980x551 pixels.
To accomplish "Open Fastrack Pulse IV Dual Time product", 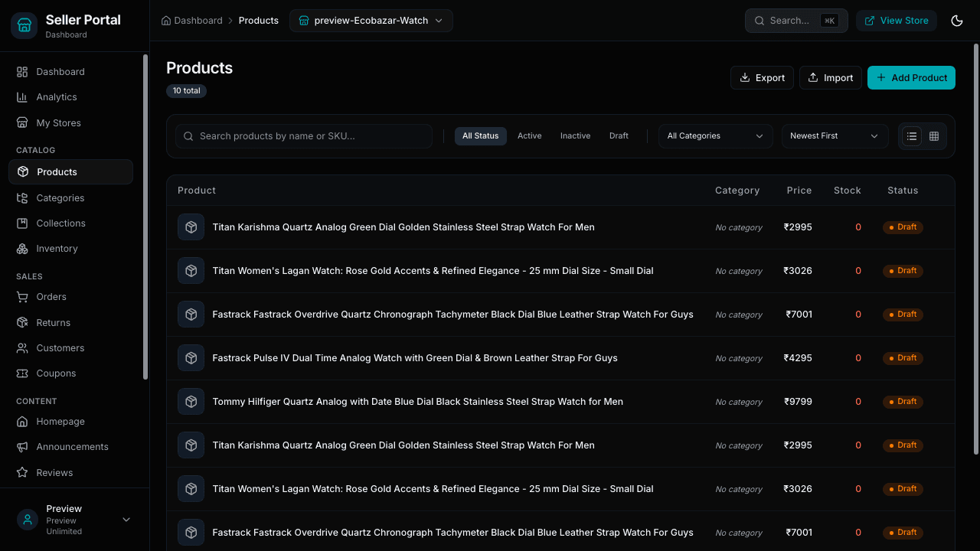I will (x=415, y=358).
